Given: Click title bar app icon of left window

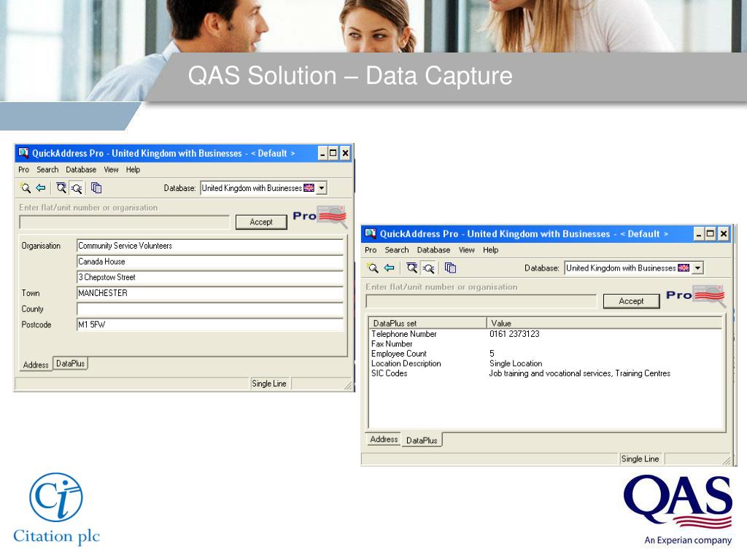Looking at the screenshot, I should tap(23, 153).
